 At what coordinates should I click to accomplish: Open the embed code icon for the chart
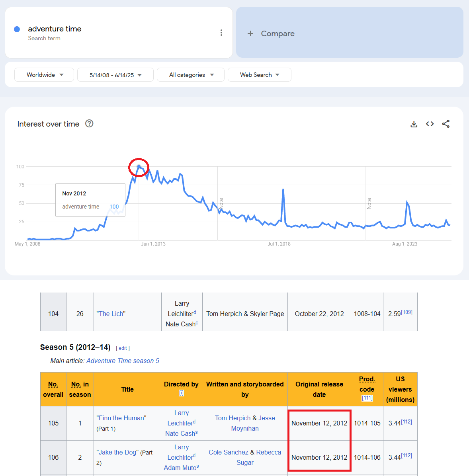[430, 124]
